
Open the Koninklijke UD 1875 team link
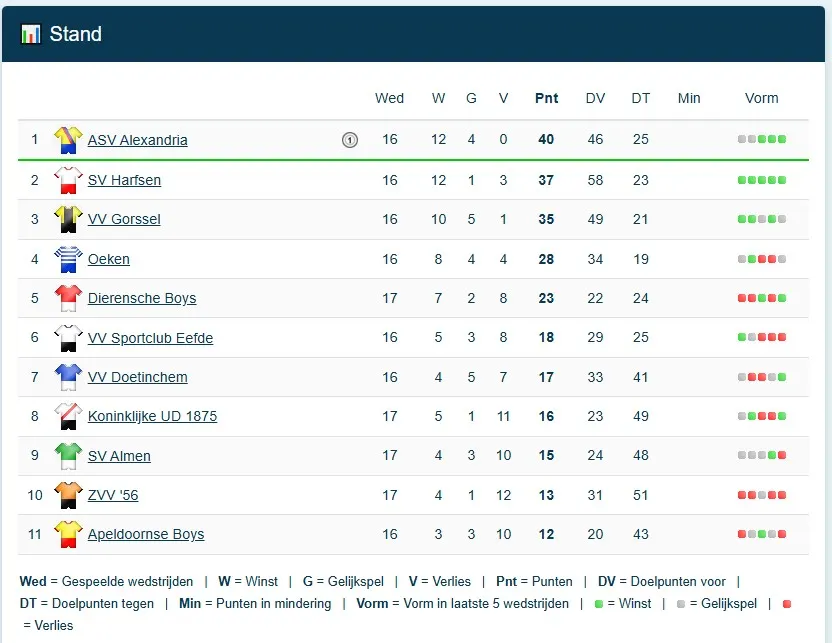152,416
